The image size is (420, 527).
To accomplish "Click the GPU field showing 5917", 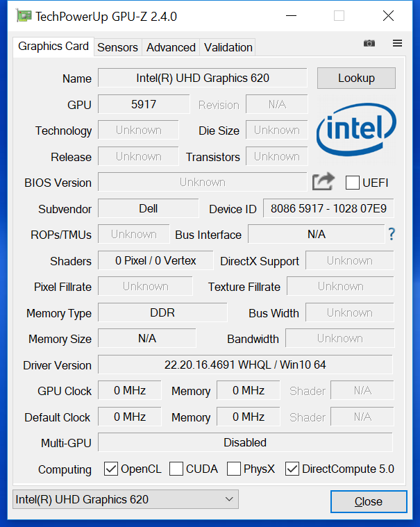I will point(144,104).
